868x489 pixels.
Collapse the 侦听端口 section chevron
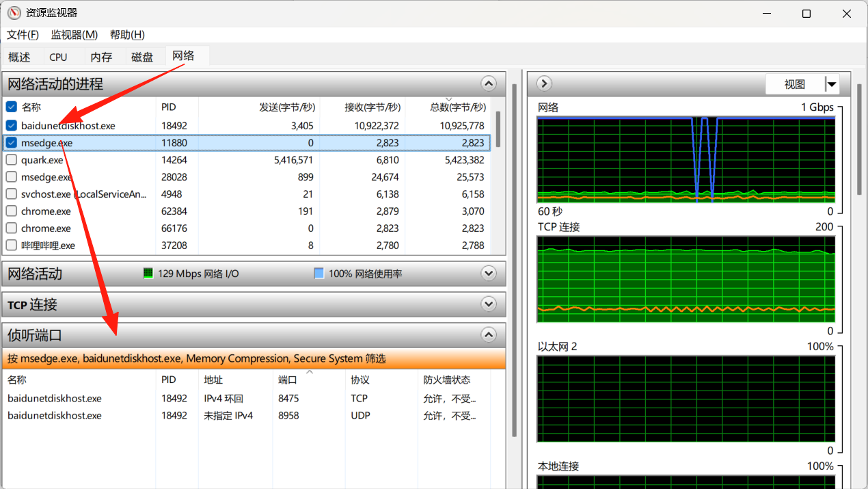[x=489, y=335]
